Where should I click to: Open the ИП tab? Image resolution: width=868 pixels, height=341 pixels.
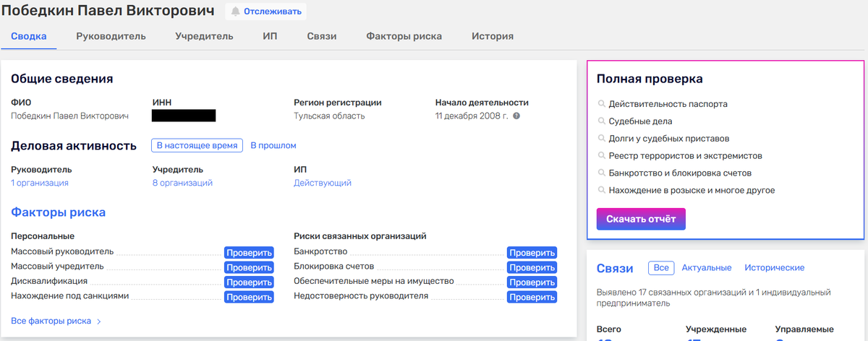tap(270, 36)
